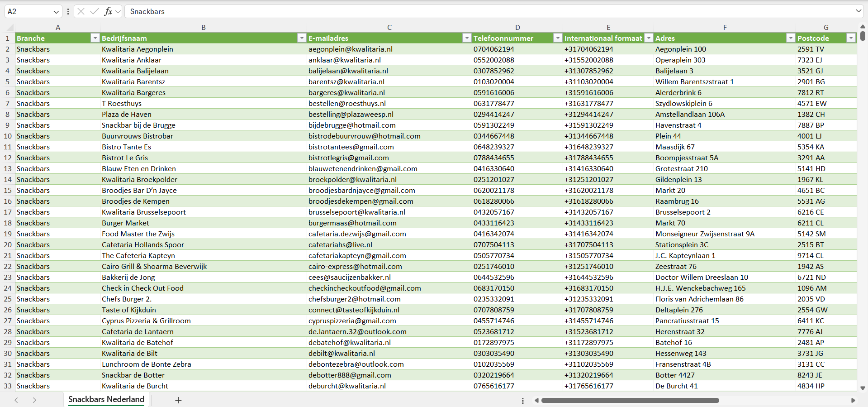The width and height of the screenshot is (868, 407).
Task: Select column C header
Action: pyautogui.click(x=389, y=27)
